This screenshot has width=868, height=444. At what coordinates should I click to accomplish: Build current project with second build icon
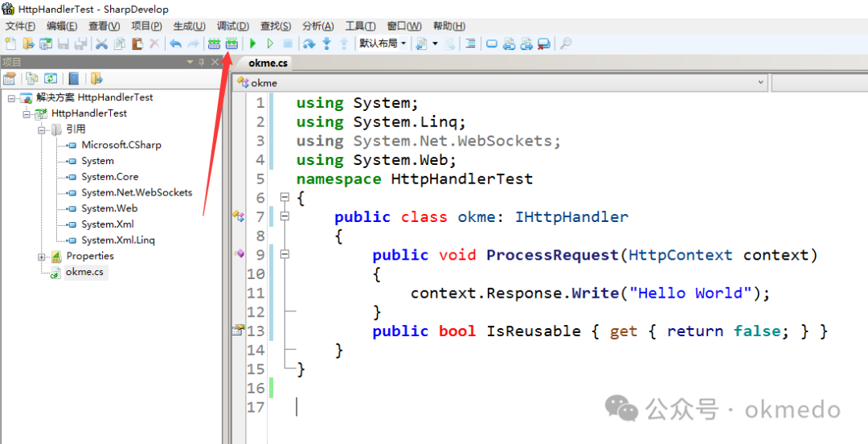pyautogui.click(x=232, y=43)
